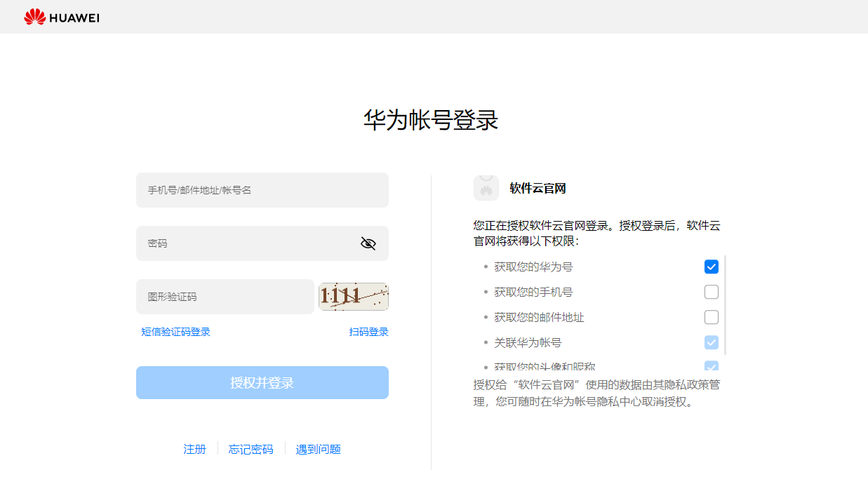
Task: Check 获取您的邮件地址 permission checkbox
Action: [712, 317]
